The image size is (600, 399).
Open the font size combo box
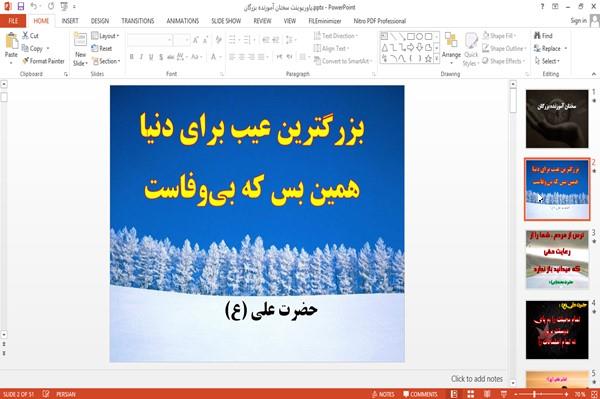click(x=182, y=40)
